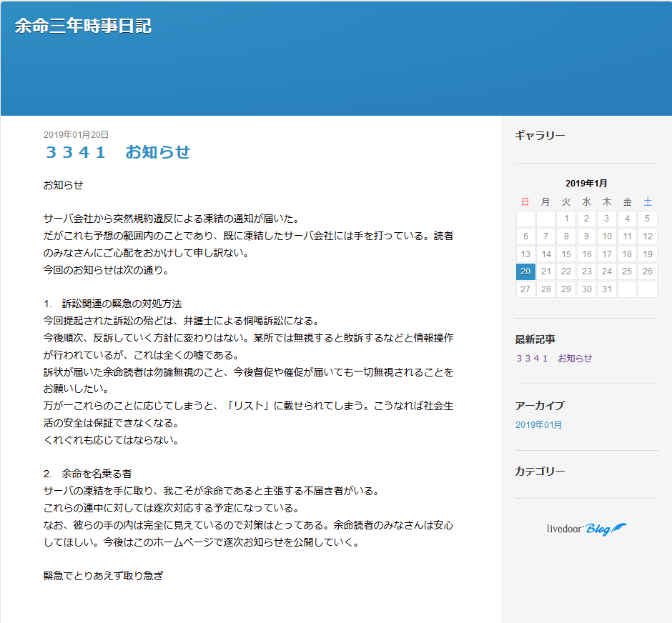
Task: Click the アーカイブ sidebar heading
Action: point(540,406)
